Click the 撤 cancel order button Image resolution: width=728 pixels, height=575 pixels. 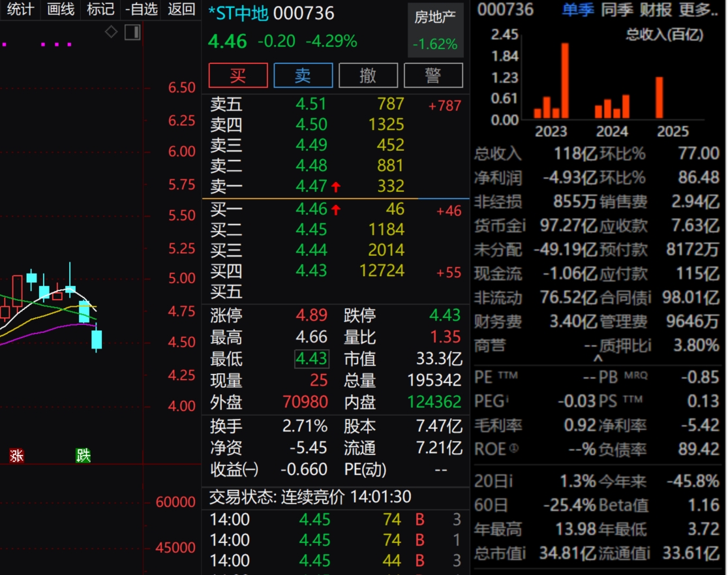click(x=368, y=75)
